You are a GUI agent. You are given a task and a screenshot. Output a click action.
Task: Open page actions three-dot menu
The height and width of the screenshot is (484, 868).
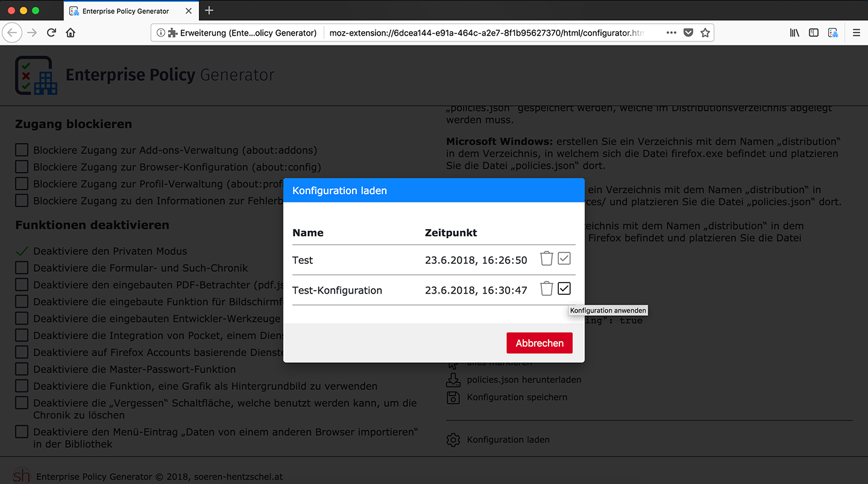[671, 33]
